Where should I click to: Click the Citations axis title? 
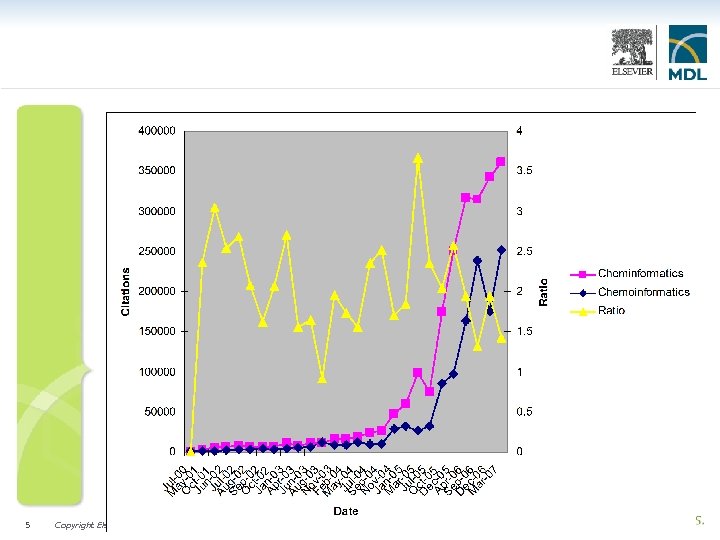[125, 292]
